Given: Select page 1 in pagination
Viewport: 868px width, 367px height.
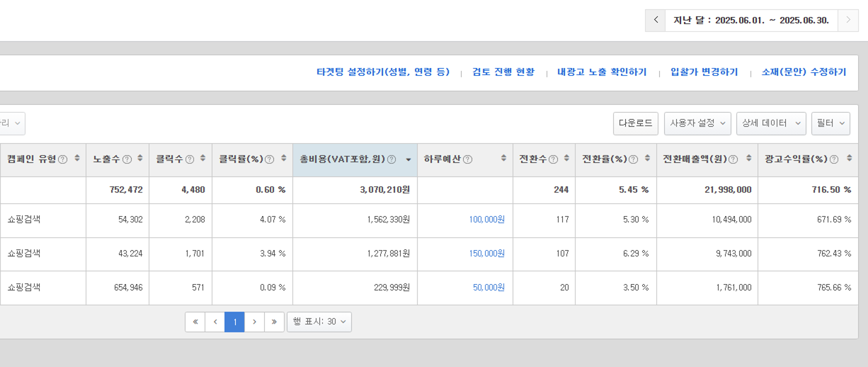Looking at the screenshot, I should [x=234, y=322].
